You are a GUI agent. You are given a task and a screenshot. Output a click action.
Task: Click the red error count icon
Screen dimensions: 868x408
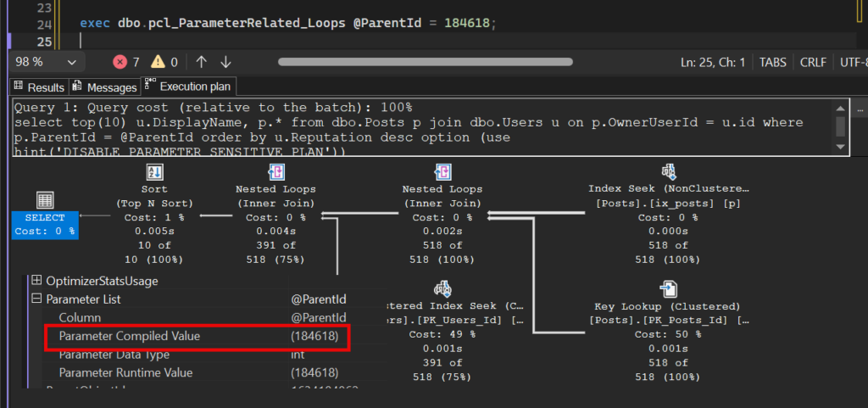coord(120,62)
